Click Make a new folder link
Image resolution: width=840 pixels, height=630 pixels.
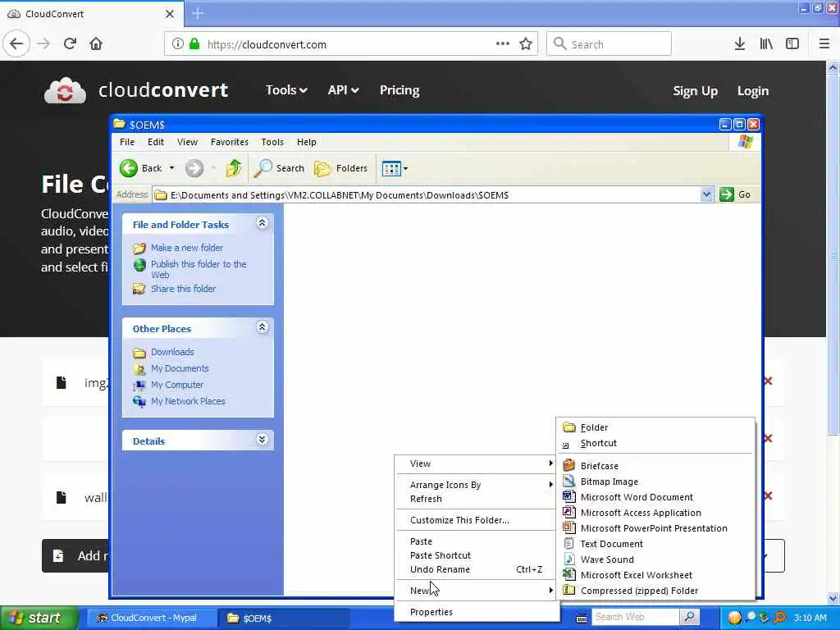(x=187, y=248)
